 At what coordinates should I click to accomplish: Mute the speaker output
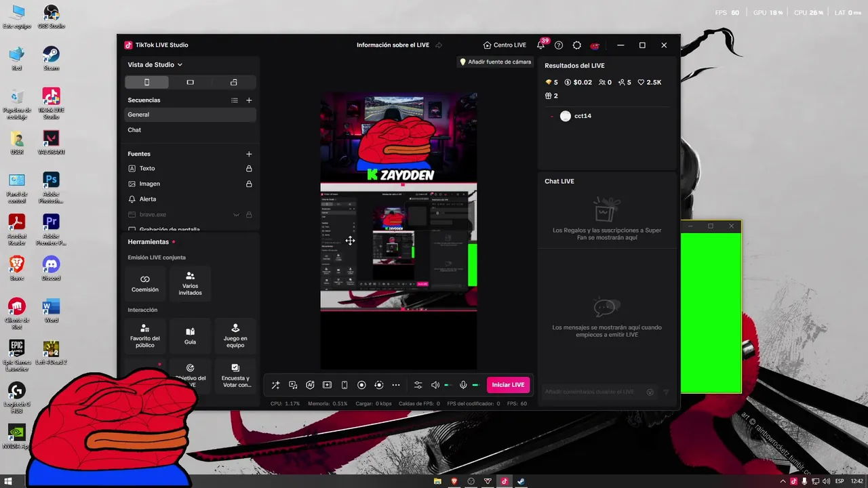tap(435, 385)
